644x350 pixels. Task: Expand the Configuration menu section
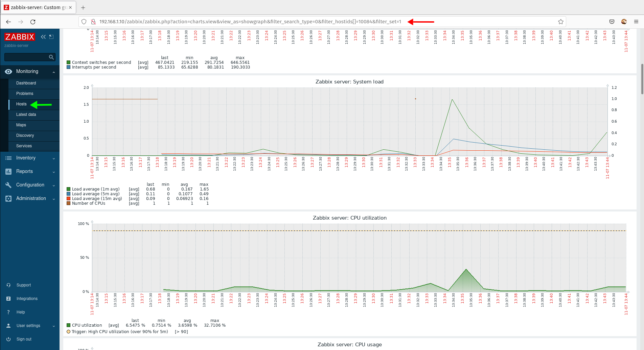tap(54, 185)
